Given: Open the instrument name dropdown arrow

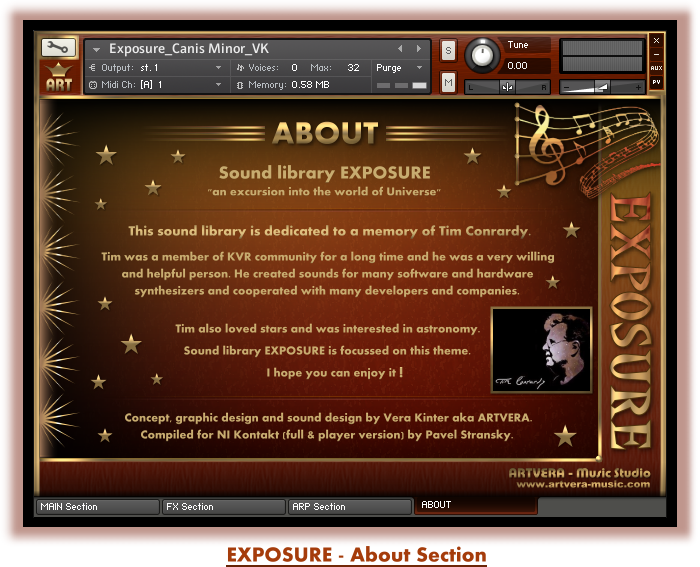Looking at the screenshot, I should click(96, 49).
